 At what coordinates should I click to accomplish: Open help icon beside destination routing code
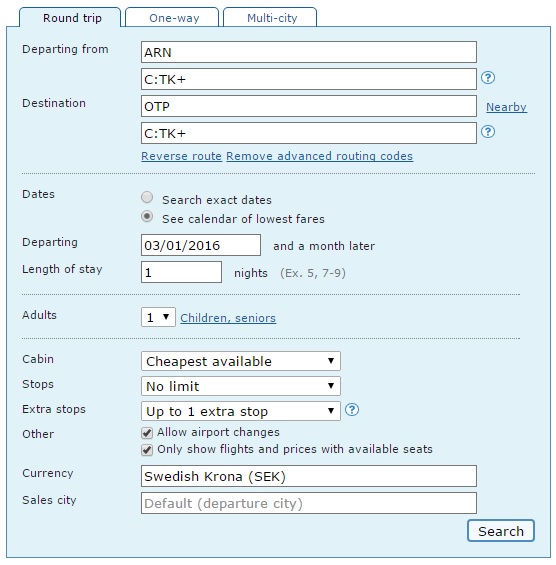[488, 132]
